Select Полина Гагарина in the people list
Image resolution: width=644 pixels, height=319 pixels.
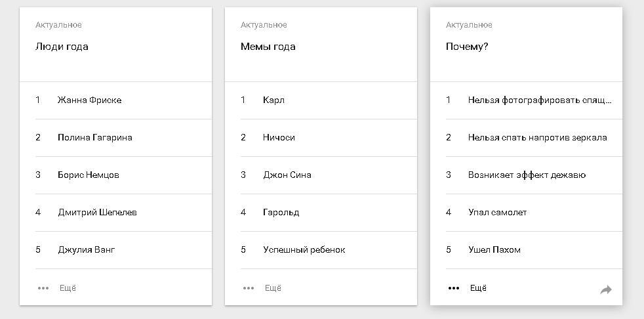pos(95,138)
